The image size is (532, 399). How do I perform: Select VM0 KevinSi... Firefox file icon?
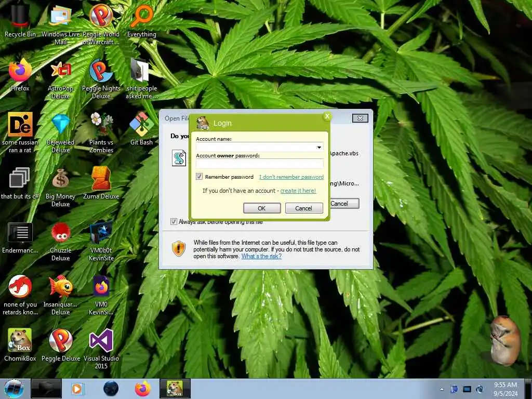click(101, 295)
